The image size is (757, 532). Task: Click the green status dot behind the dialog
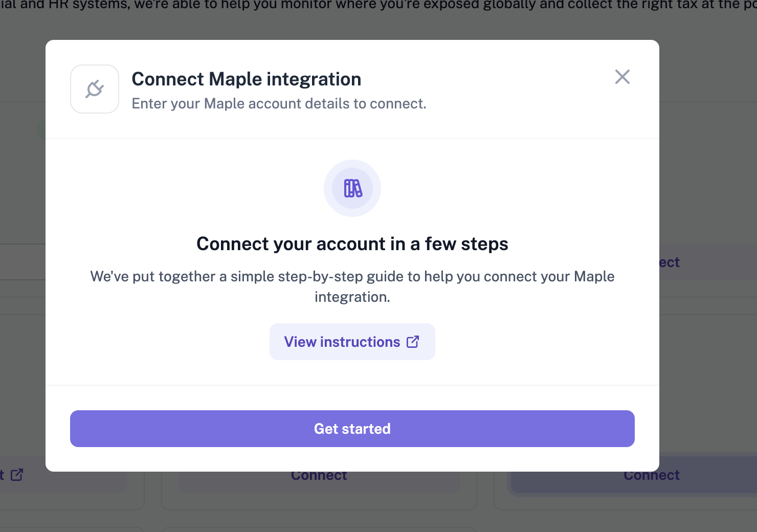click(41, 130)
